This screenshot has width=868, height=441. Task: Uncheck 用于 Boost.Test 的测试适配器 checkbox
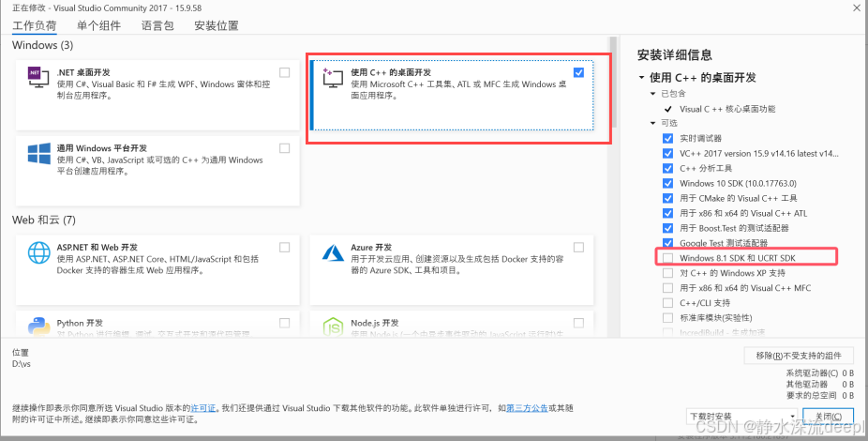[668, 228]
